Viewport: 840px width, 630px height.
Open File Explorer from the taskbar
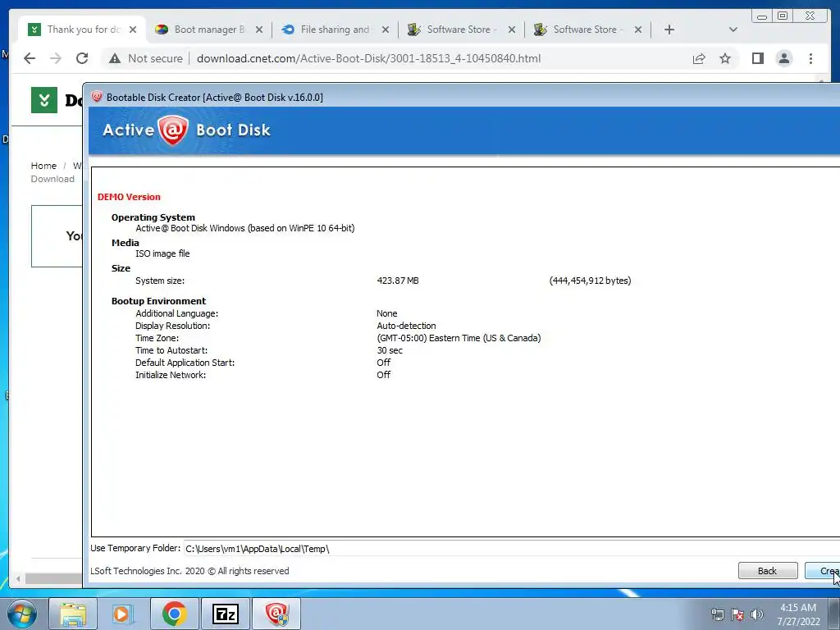(x=73, y=614)
